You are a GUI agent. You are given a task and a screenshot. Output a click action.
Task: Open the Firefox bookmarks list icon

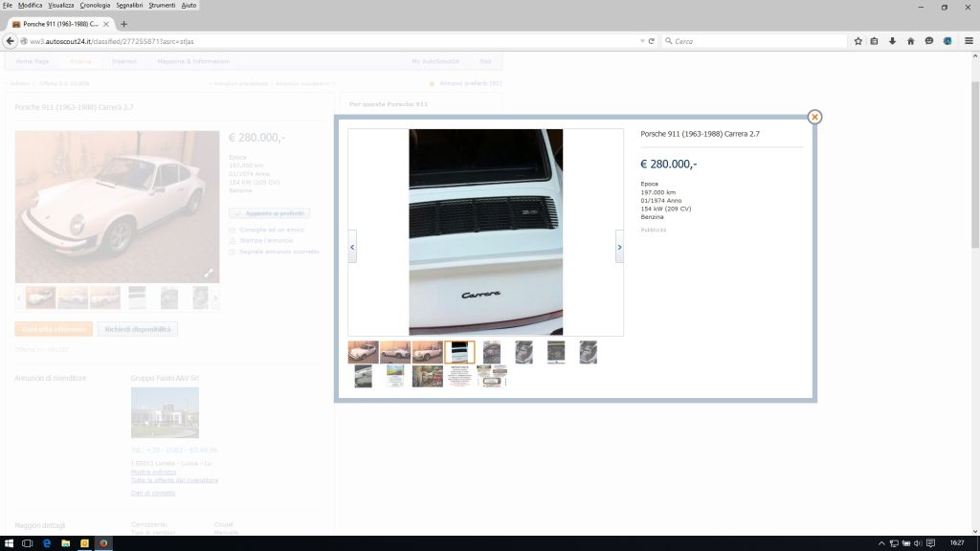pyautogui.click(x=875, y=41)
